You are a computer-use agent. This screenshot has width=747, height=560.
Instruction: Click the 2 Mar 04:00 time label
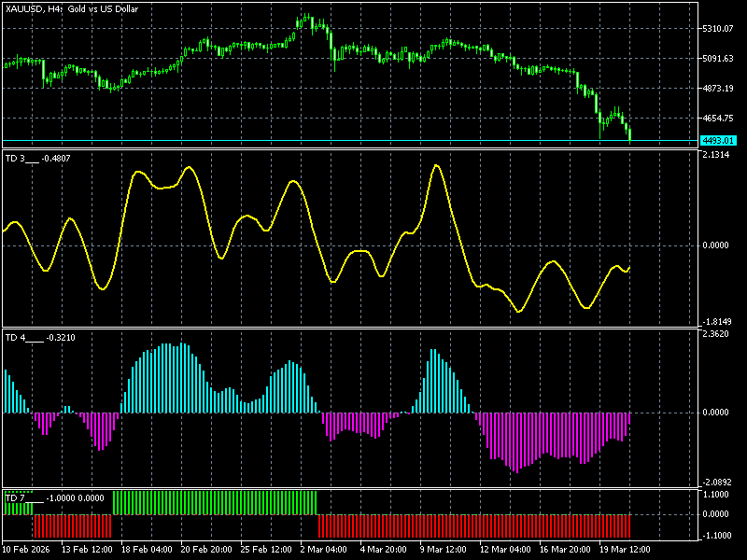pos(324,549)
